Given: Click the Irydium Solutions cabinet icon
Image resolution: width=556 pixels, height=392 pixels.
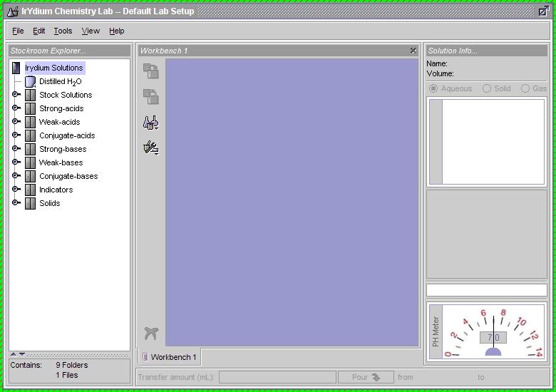Looking at the screenshot, I should (x=16, y=68).
